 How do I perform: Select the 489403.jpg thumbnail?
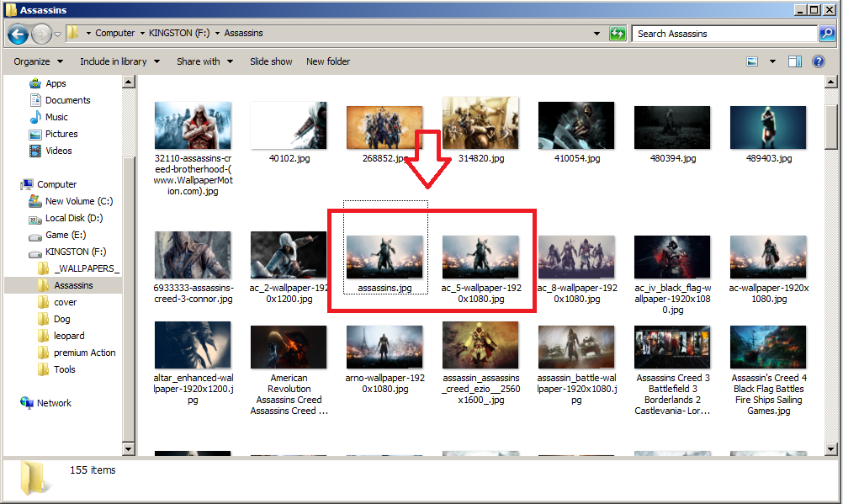tap(768, 128)
